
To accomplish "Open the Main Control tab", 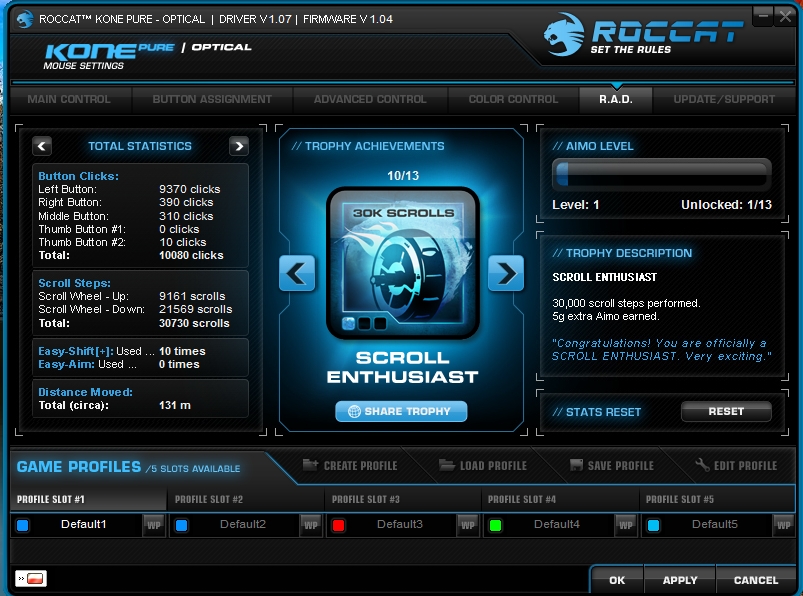I will coord(69,99).
